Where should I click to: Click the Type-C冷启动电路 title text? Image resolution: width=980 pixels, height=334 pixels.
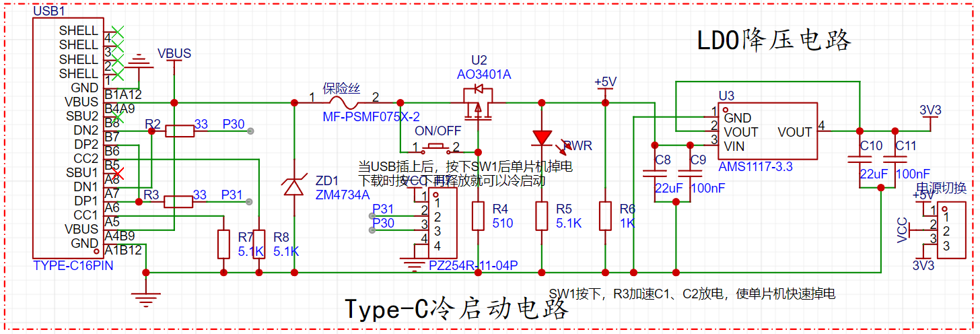tap(457, 308)
